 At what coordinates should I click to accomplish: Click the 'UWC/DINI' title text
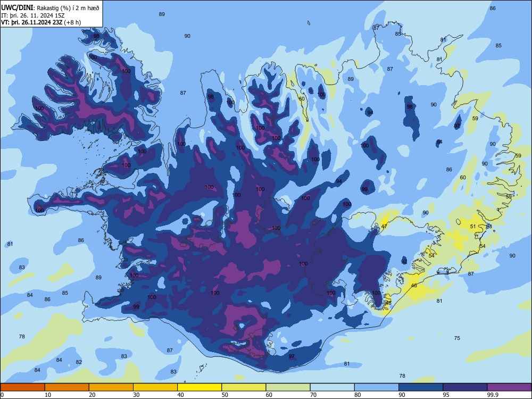coord(17,8)
